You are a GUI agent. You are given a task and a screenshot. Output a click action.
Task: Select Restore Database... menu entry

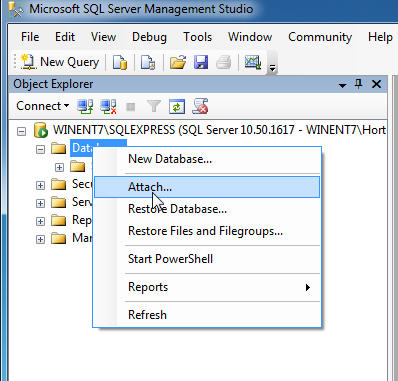[x=207, y=209]
